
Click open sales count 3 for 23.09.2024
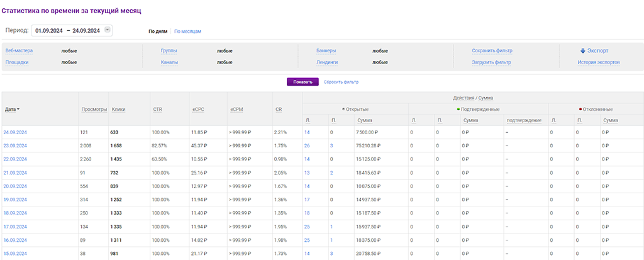pyautogui.click(x=331, y=145)
